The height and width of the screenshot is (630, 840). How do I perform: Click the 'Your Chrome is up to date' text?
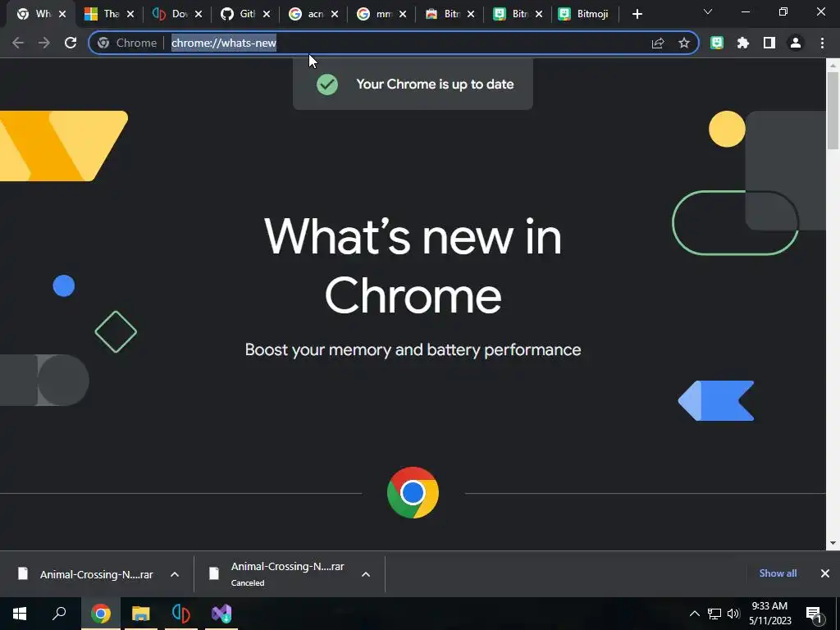click(x=435, y=84)
